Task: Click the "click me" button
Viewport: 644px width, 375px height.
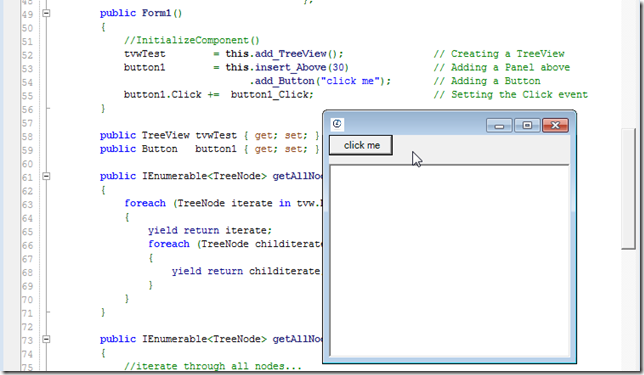Action: pyautogui.click(x=361, y=145)
